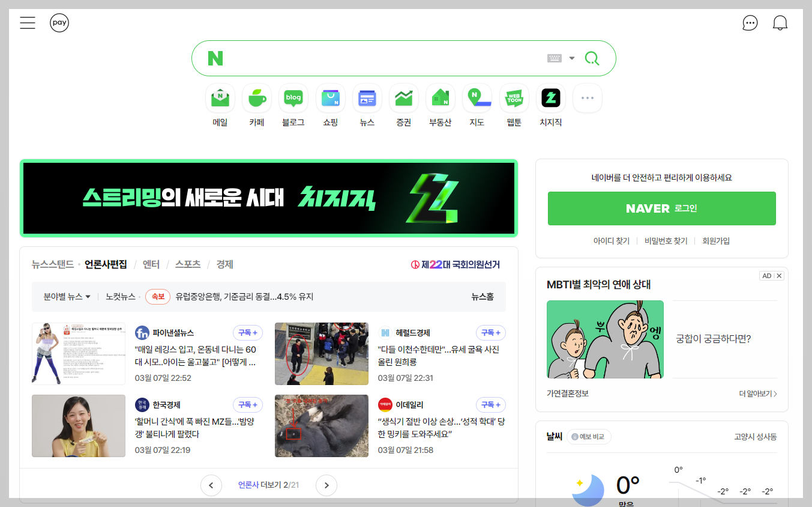Image resolution: width=812 pixels, height=507 pixels.
Task: Open 제22대 국회의원선거 link
Action: 456,264
